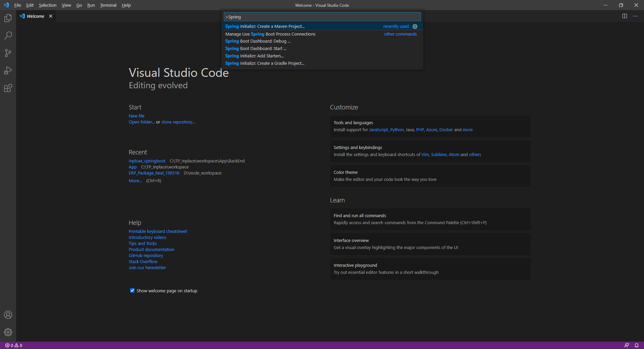The height and width of the screenshot is (349, 644).
Task: Open More Actions ellipsis in editor toolbar
Action: [635, 16]
